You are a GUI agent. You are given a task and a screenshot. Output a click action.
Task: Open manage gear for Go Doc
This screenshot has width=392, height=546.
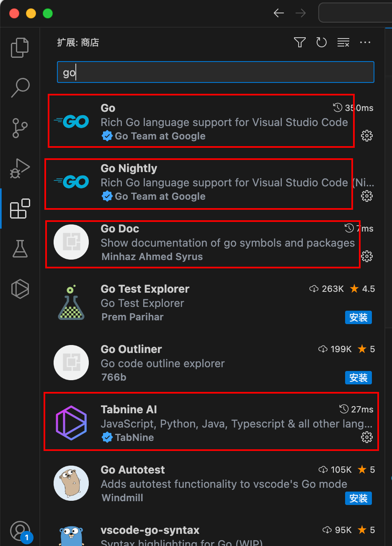366,256
